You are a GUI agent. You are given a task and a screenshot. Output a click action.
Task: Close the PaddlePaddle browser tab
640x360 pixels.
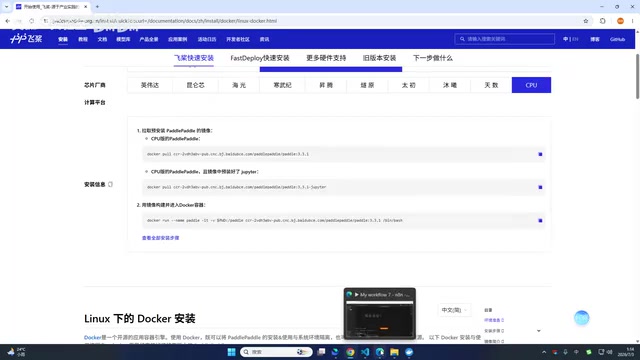coord(85,7)
